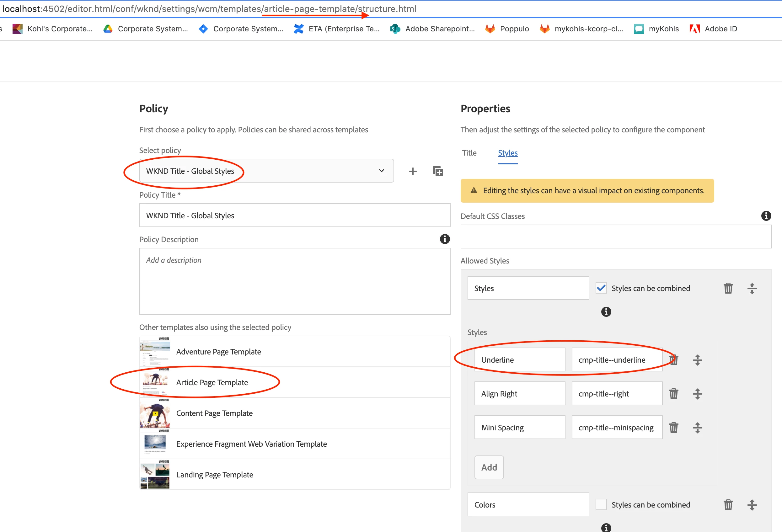Screen dimensions: 782x532
Task: Open the Adobe ID bookmark
Action: [713, 29]
